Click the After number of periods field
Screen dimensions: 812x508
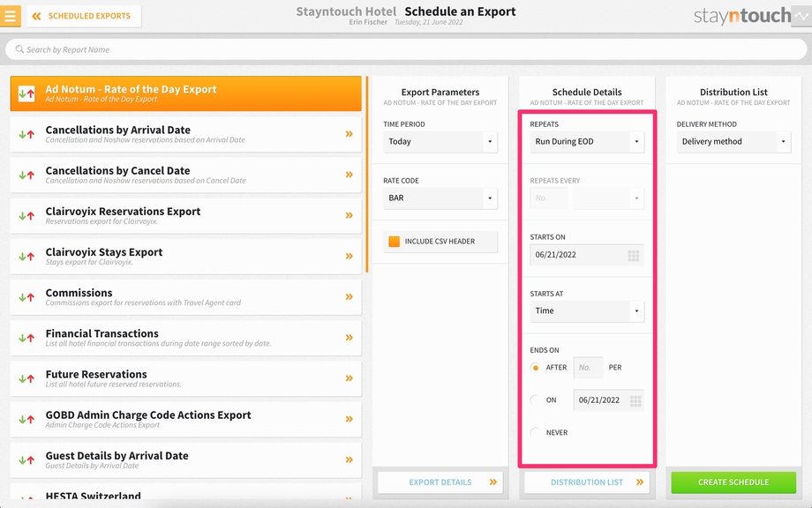coord(589,368)
